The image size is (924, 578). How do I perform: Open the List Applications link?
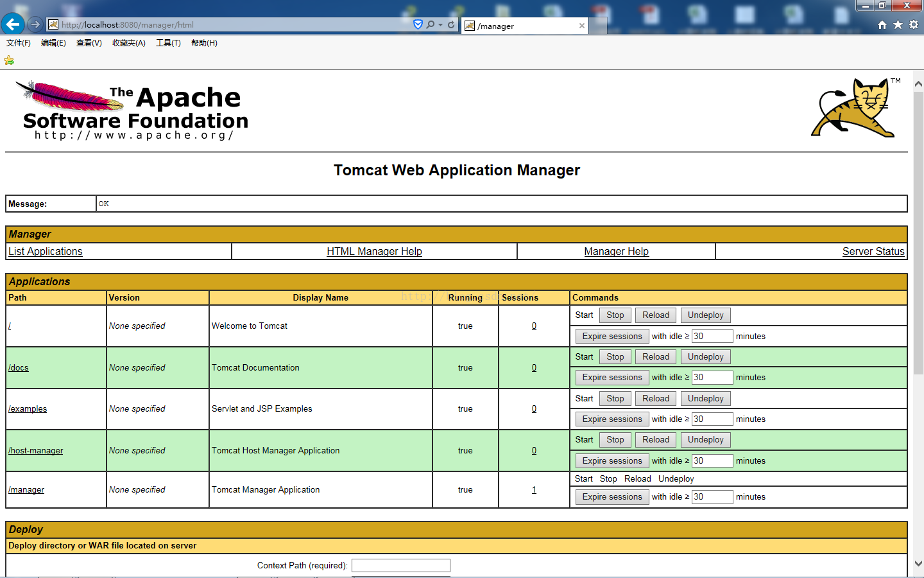(46, 252)
